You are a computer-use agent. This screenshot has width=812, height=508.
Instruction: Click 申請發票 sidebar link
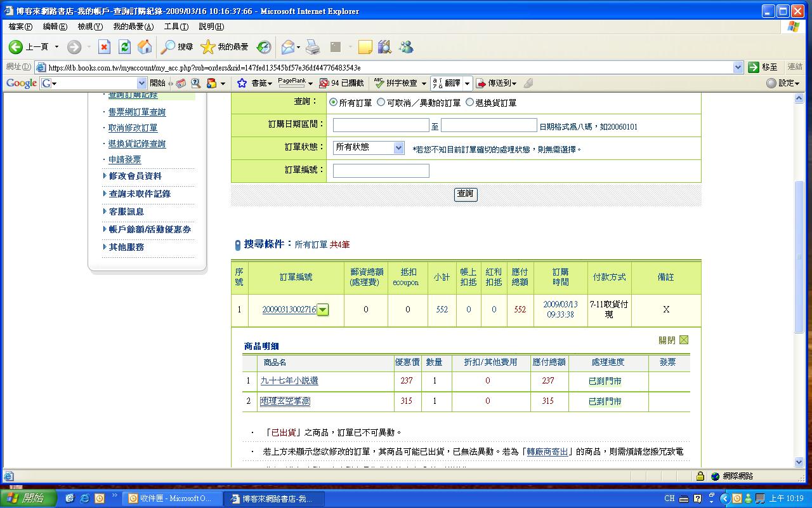pyautogui.click(x=125, y=160)
